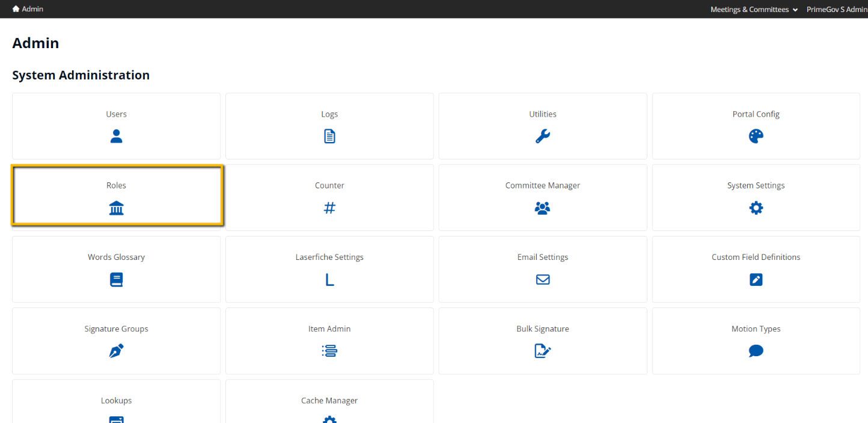Open System Settings tile label

point(756,185)
